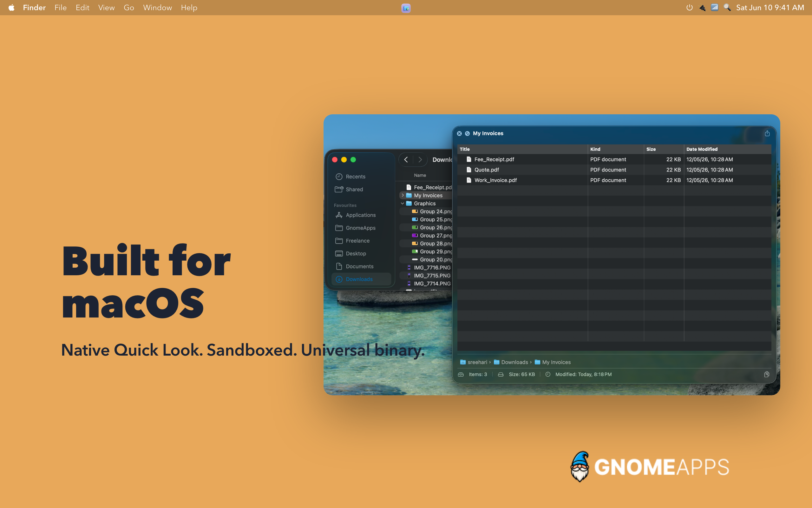Screen dimensions: 812x508
Task: Open the Edit menu
Action: [82, 7]
